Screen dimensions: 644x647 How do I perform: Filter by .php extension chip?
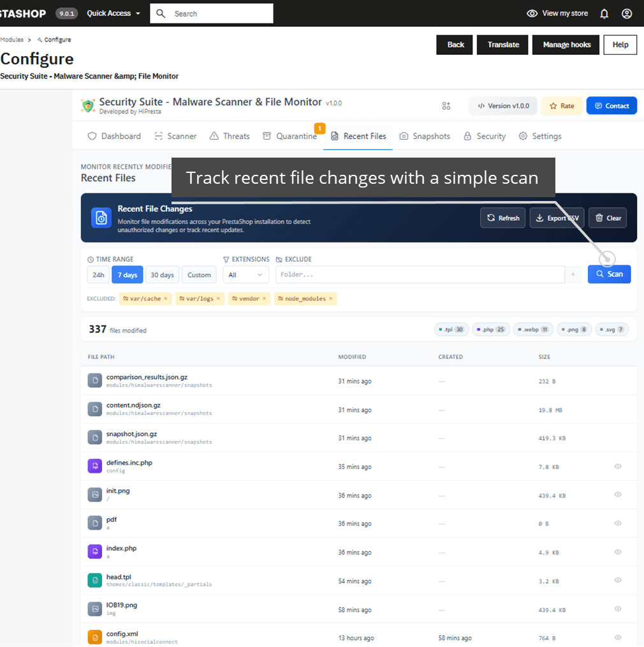click(x=491, y=329)
